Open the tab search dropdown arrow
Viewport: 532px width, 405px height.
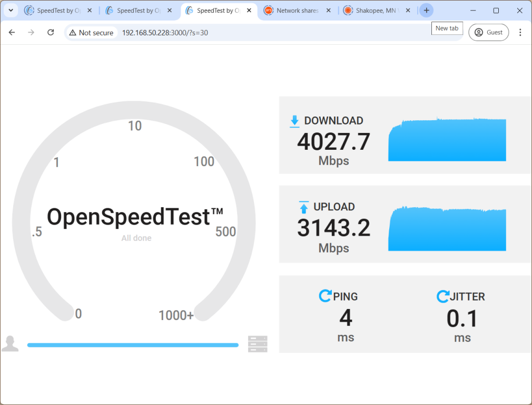[x=11, y=10]
